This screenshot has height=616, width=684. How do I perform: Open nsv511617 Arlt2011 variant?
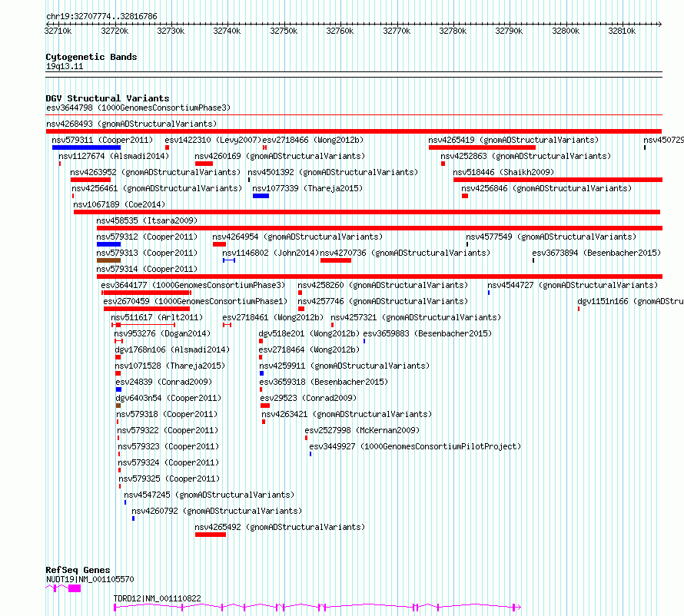click(157, 317)
